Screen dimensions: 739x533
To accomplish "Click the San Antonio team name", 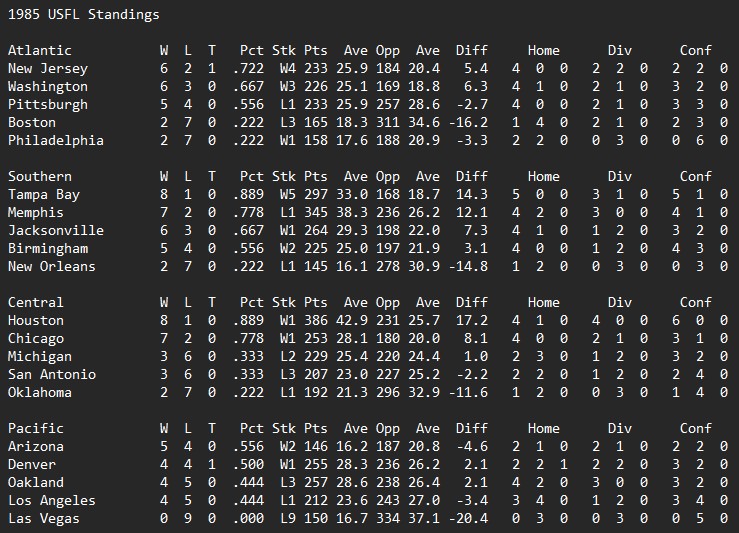I will pyautogui.click(x=51, y=374).
